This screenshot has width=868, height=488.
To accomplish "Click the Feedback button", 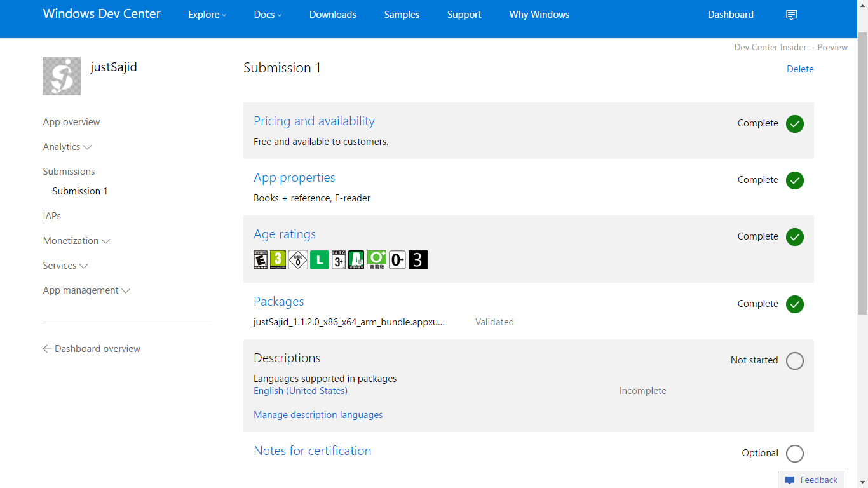I will click(x=811, y=480).
